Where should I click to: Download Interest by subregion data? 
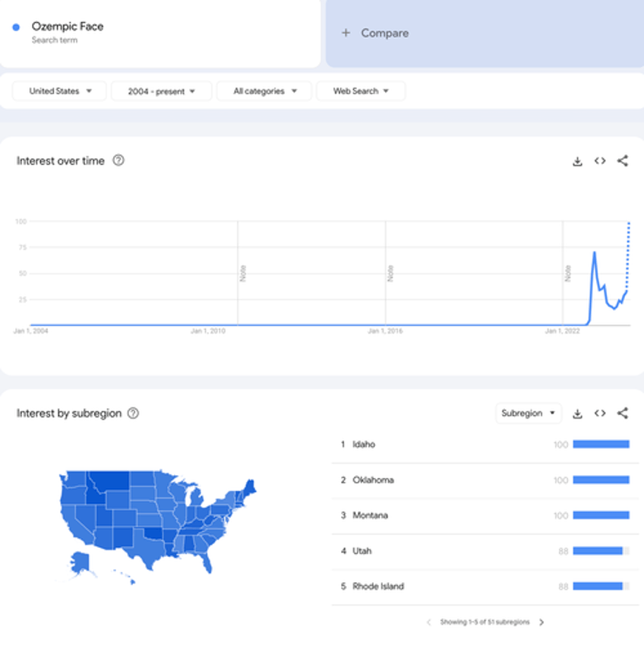[577, 413]
